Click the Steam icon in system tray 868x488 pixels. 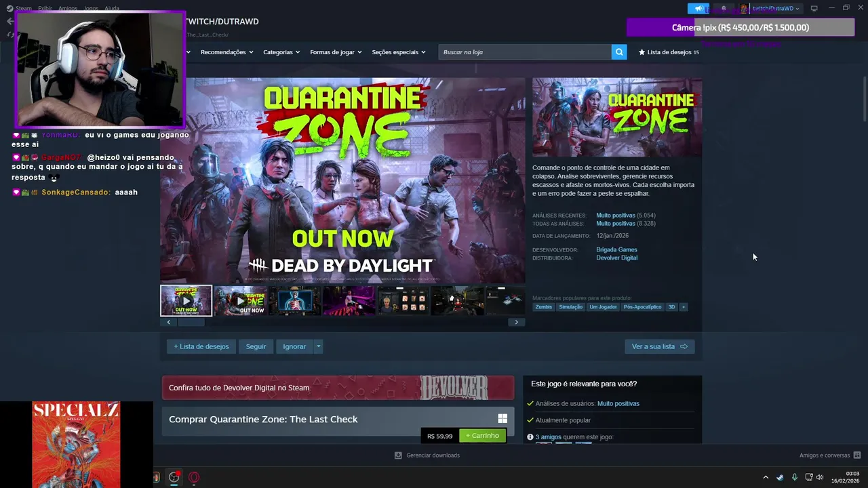click(x=780, y=477)
